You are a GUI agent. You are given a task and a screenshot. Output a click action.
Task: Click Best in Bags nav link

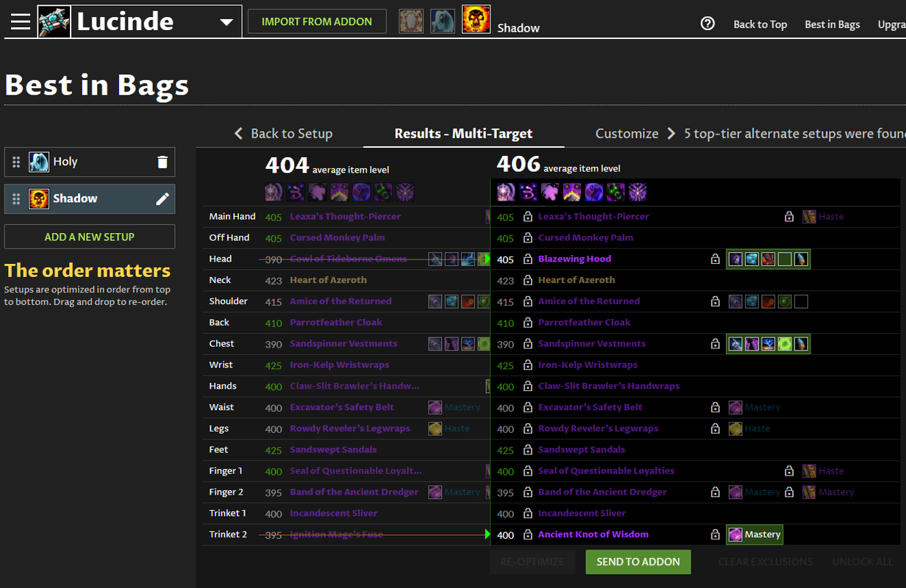(x=832, y=24)
